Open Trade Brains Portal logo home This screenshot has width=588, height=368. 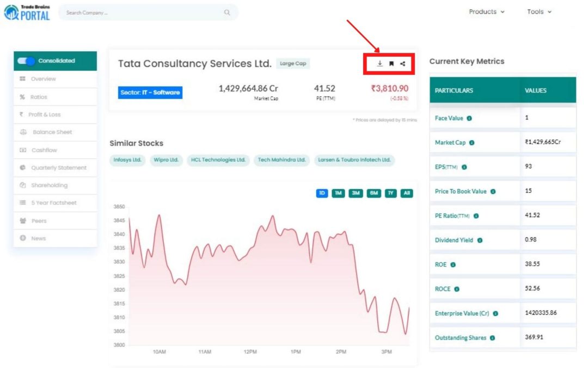[x=27, y=13]
